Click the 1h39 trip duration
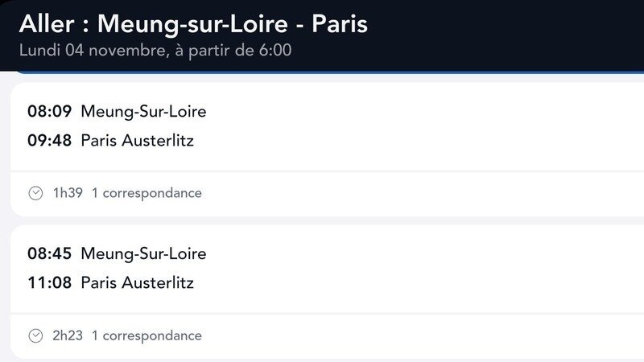Image resolution: width=644 pixels, height=362 pixels. (x=68, y=193)
